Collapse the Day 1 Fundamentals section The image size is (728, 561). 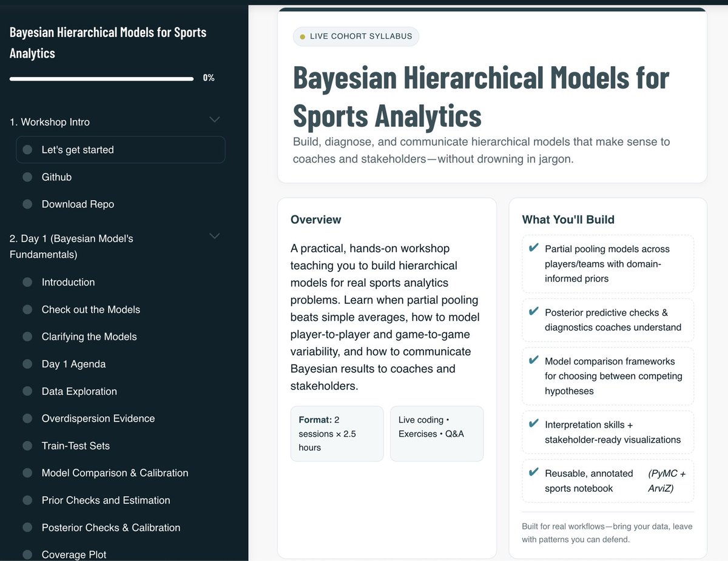coord(214,236)
